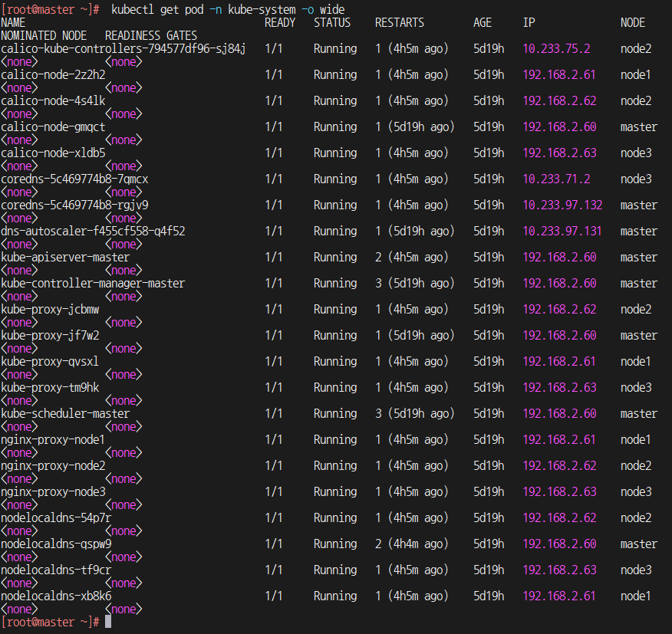Click Running status of kube-proxy-tm9hk
This screenshot has width=672, height=634.
click(335, 388)
